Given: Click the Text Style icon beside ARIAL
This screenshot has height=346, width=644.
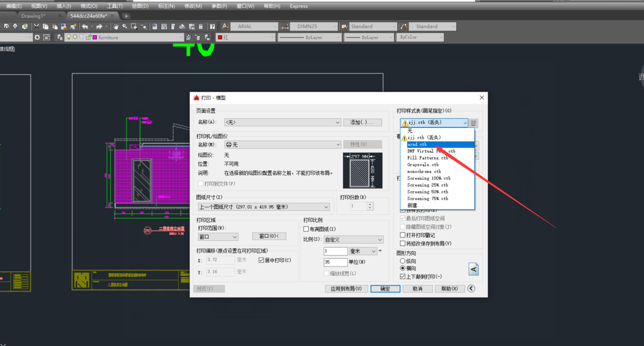Looking at the screenshot, I should (225, 26).
